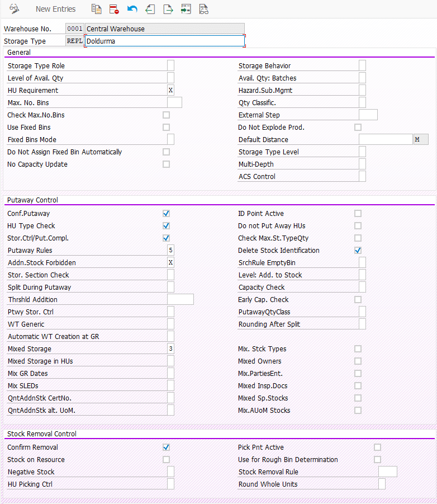Uncheck the Conf.Putaway checkbox

point(166,214)
